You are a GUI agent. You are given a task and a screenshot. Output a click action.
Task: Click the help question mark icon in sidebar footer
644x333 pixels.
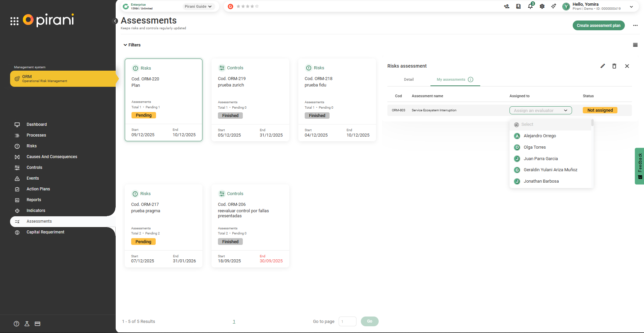[16, 324]
